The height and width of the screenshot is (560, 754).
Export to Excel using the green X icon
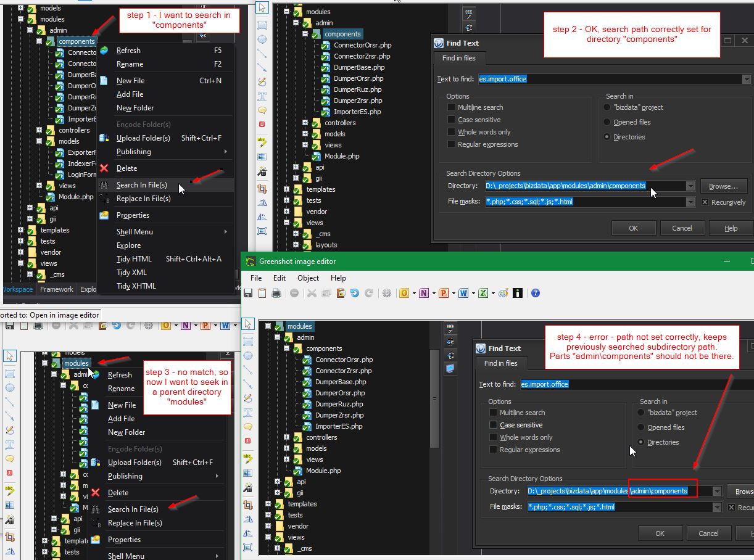point(483,293)
